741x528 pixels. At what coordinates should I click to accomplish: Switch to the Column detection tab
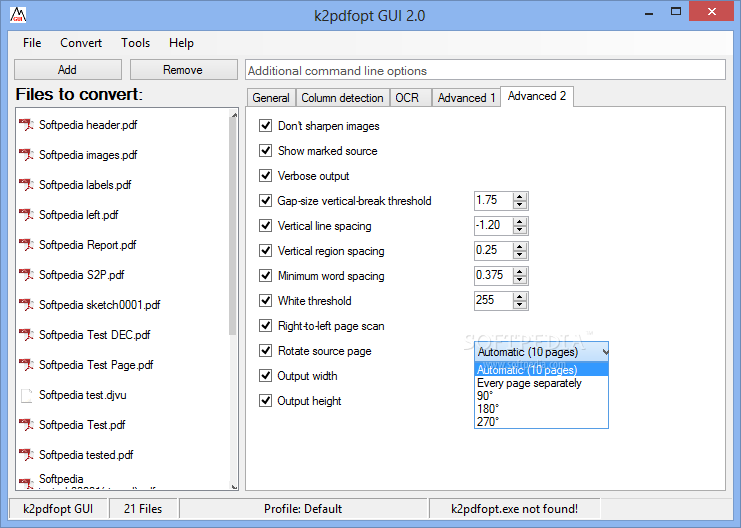(343, 98)
